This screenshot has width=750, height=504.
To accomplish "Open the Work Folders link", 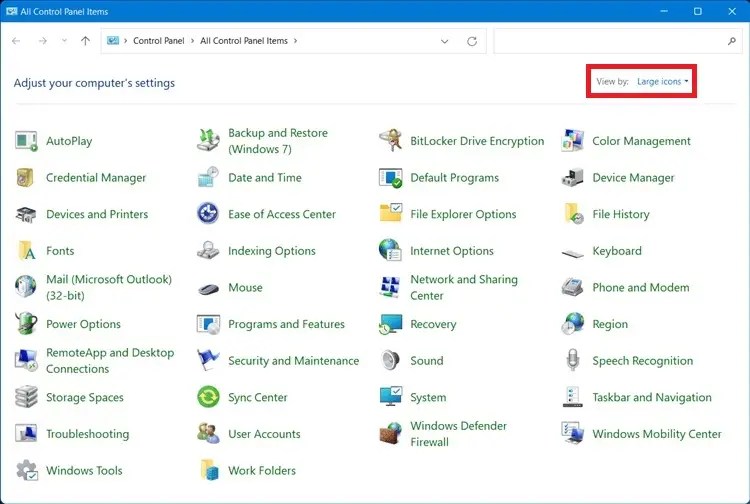I will (x=262, y=471).
